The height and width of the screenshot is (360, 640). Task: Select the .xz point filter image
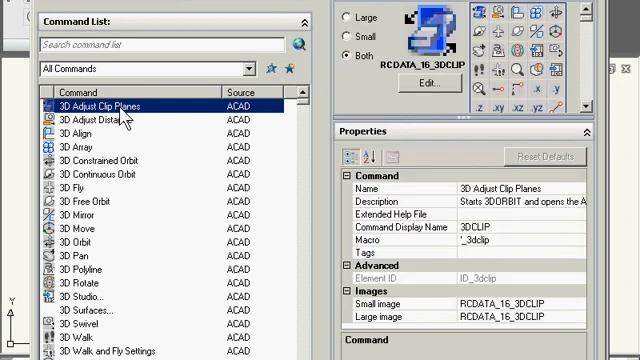[x=518, y=108]
